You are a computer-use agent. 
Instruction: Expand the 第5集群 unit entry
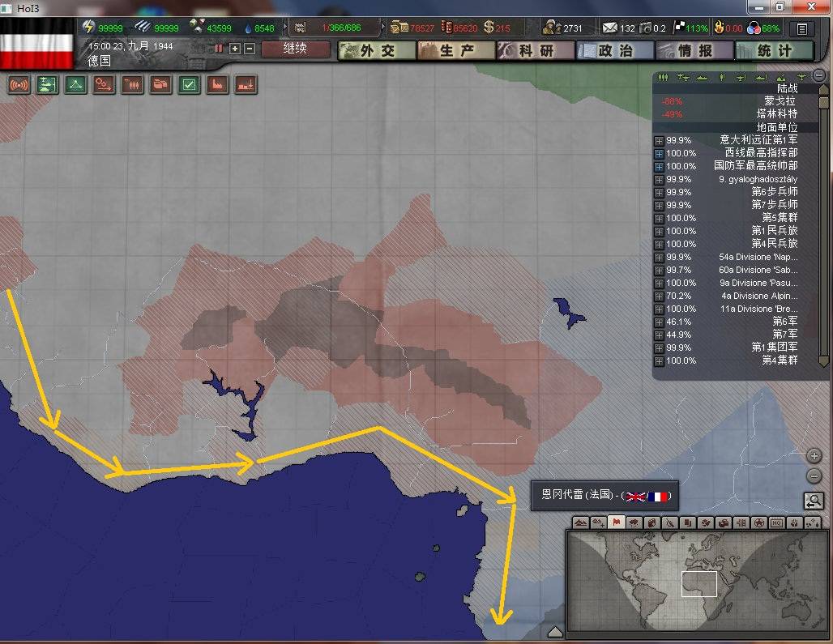pos(659,219)
